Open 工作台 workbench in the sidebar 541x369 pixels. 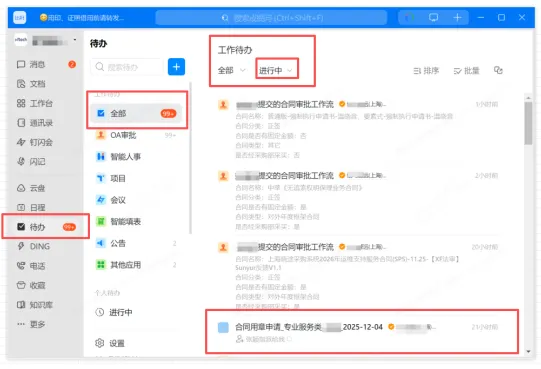[x=45, y=103]
